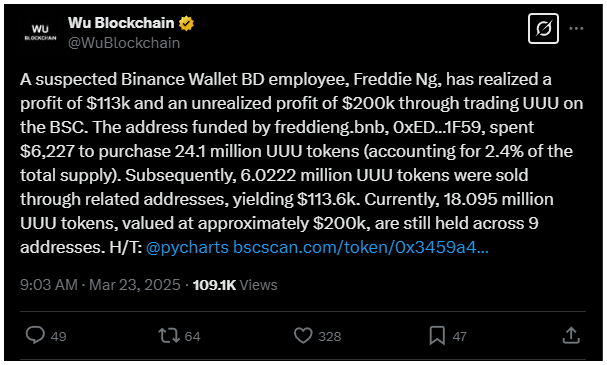Like the post with the heart icon

pyautogui.click(x=303, y=336)
